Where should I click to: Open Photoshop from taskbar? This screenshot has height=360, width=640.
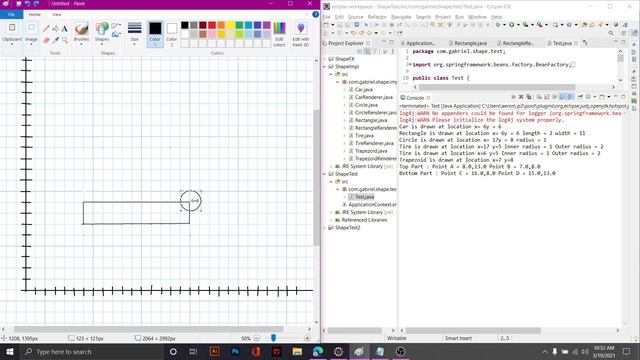click(235, 351)
